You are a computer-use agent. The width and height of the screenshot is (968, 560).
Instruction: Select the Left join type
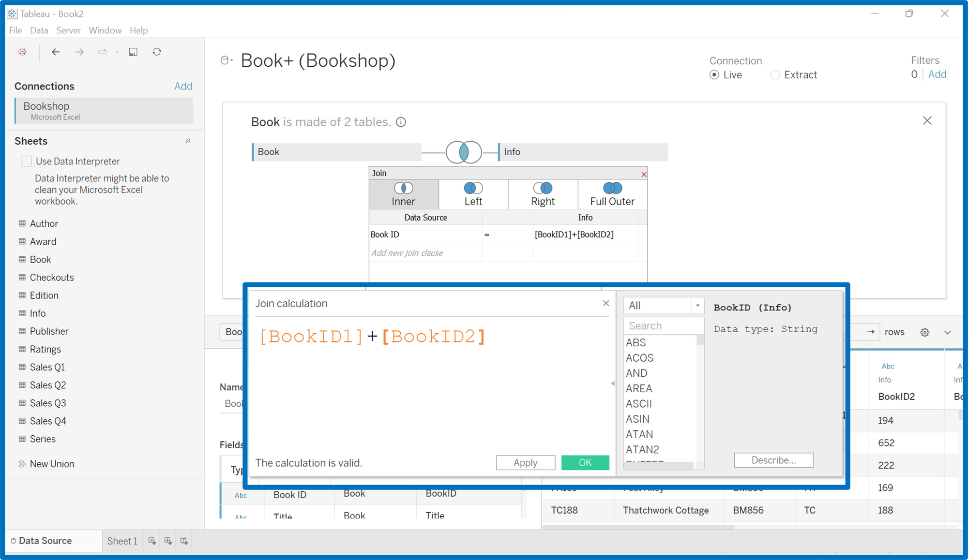pyautogui.click(x=473, y=194)
